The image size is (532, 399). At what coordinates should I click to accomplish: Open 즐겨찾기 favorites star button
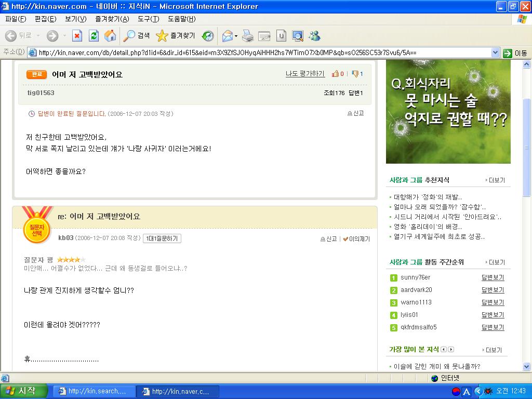click(176, 36)
